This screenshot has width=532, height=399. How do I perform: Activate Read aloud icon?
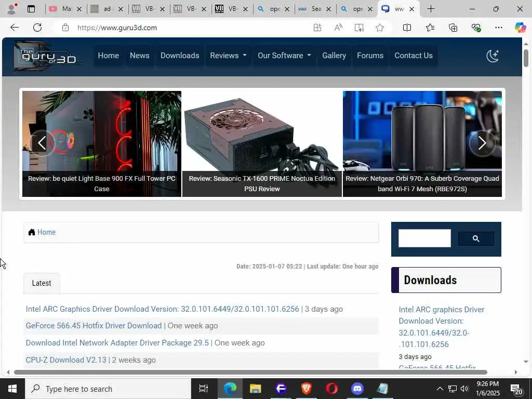click(x=338, y=28)
